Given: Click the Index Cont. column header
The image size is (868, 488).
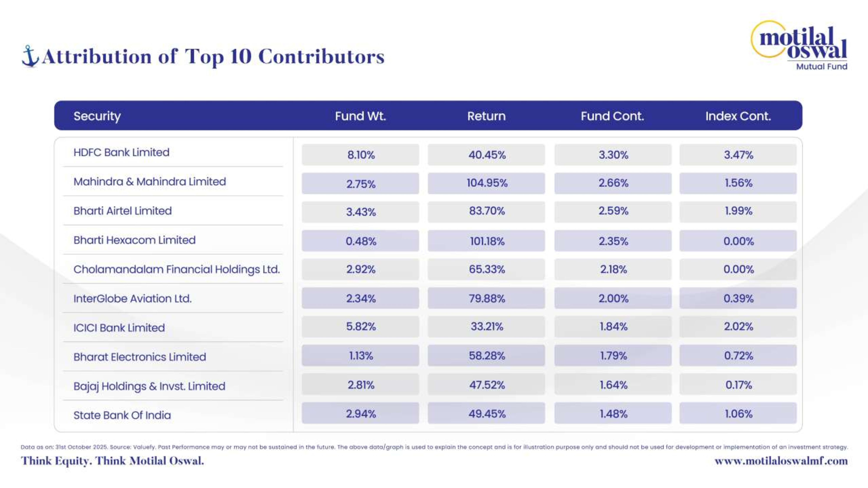Looking at the screenshot, I should [738, 116].
